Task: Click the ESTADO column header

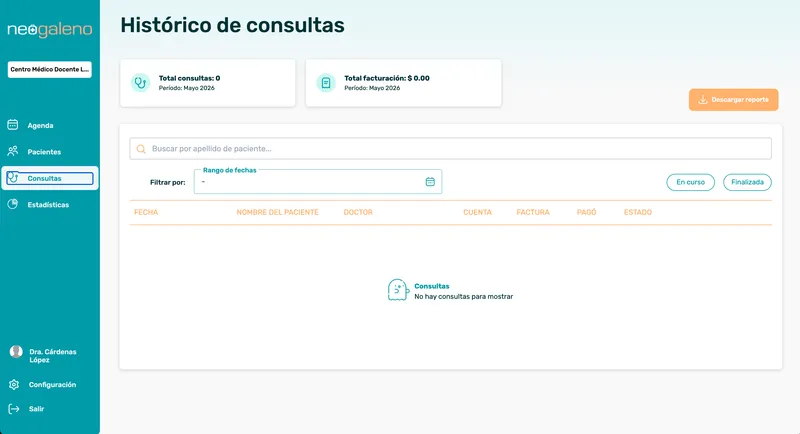Action: click(x=638, y=212)
